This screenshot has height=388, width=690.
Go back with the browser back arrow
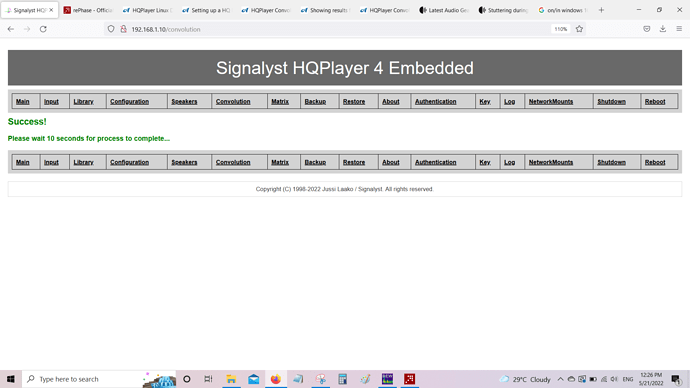point(11,29)
